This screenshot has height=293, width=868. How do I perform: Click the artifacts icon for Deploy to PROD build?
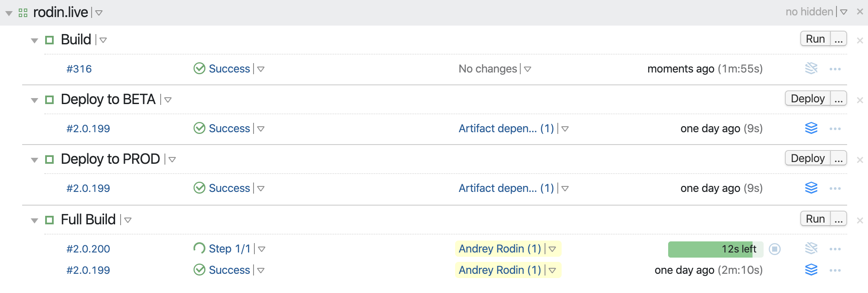click(x=811, y=188)
